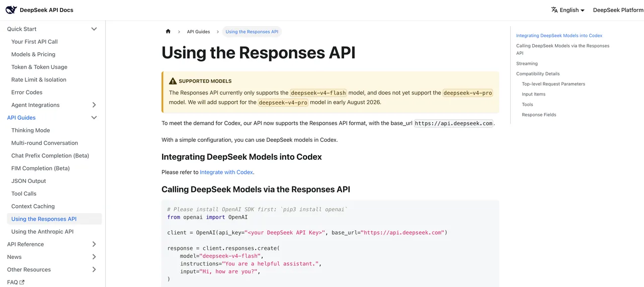
Task: Open Models & Pricing page
Action: point(33,54)
